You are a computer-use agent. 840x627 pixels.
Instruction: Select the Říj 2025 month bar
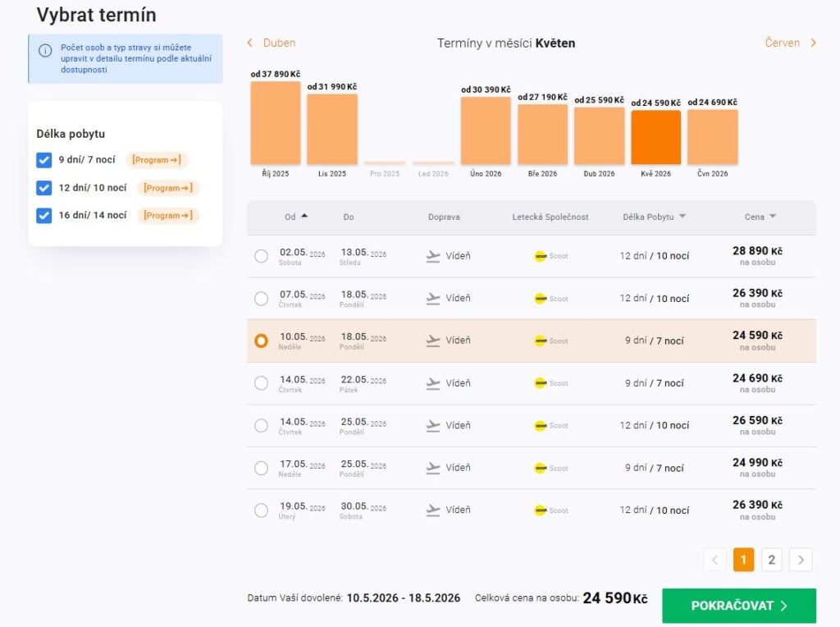click(275, 123)
